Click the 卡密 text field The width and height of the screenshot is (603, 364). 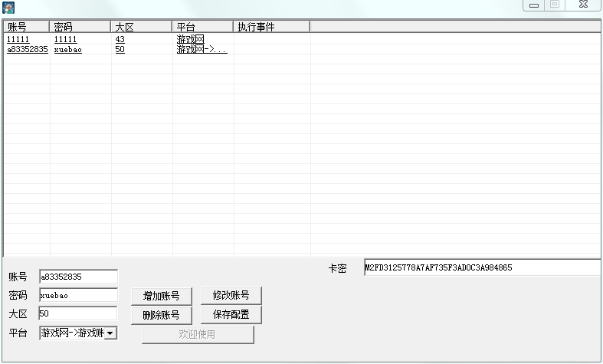[x=481, y=268]
